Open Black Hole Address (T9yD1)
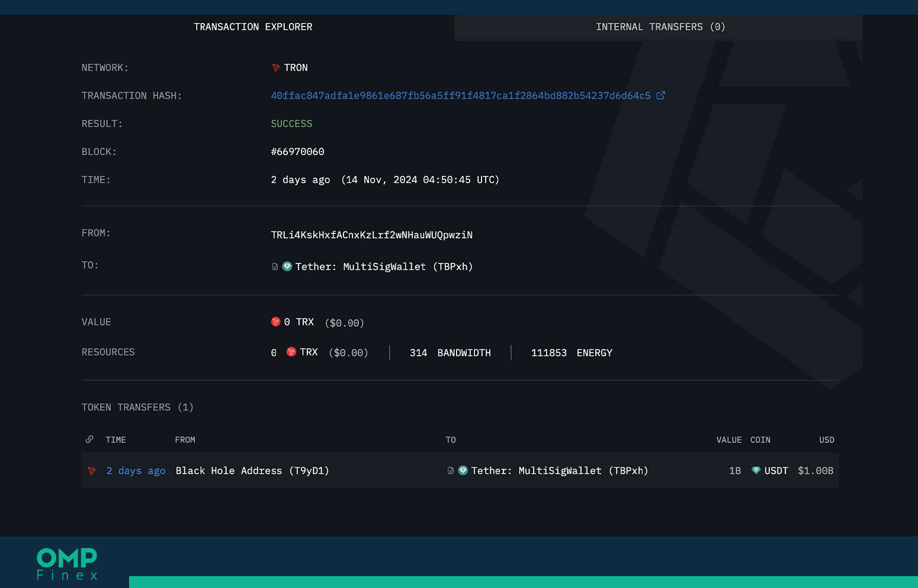 point(252,471)
